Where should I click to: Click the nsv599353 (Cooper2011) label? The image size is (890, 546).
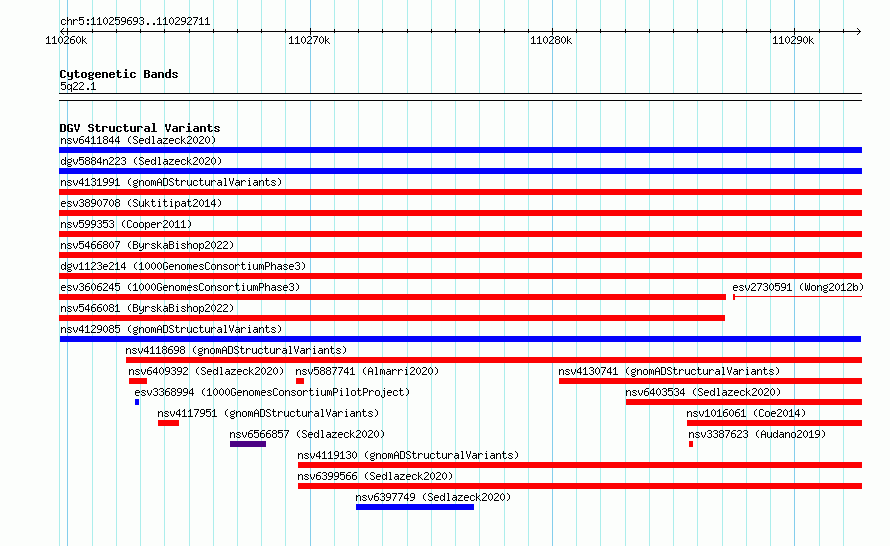[x=126, y=224]
